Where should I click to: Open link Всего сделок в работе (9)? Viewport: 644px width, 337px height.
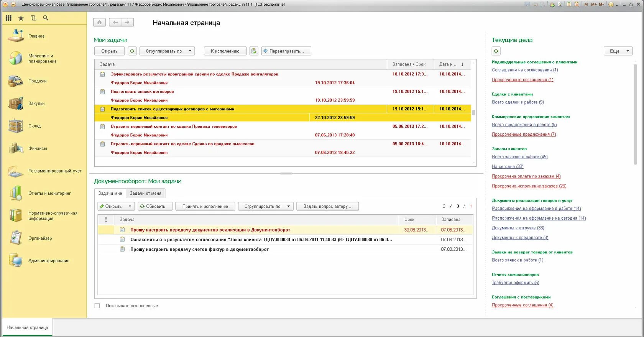pyautogui.click(x=518, y=102)
